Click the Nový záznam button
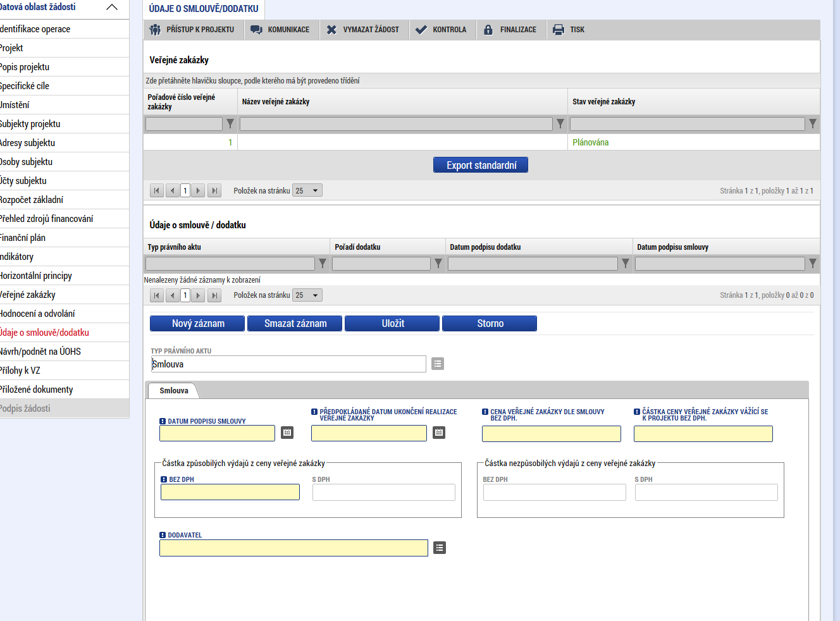Screen dimensions: 840x621 197,324
